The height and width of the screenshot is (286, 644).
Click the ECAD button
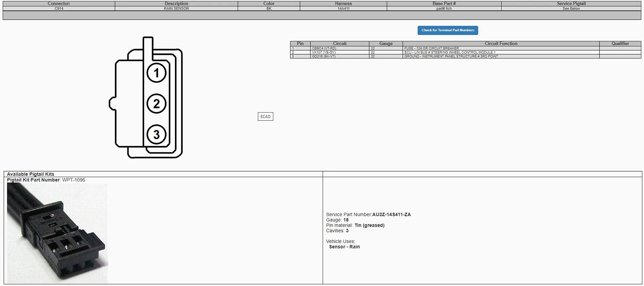[x=265, y=117]
